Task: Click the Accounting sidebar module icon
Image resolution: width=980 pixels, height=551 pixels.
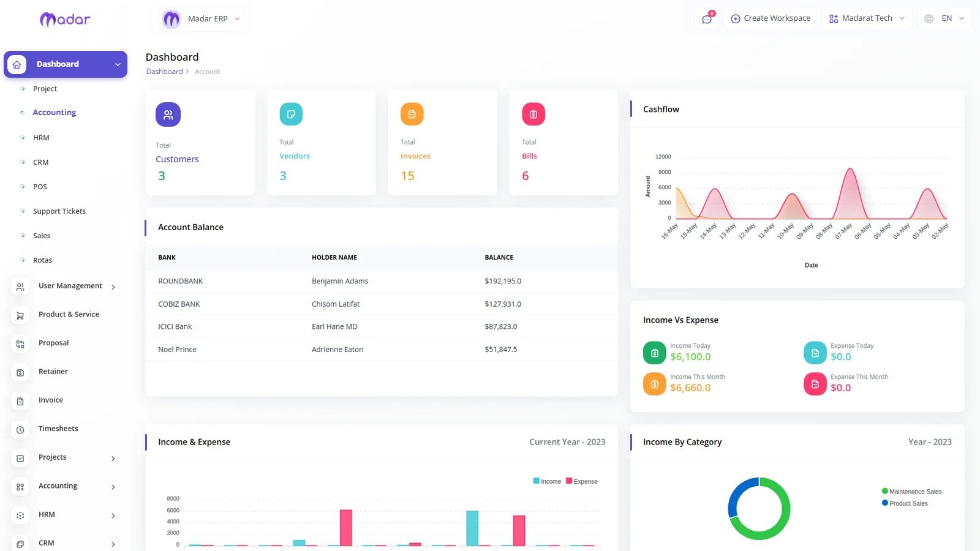Action: click(20, 487)
